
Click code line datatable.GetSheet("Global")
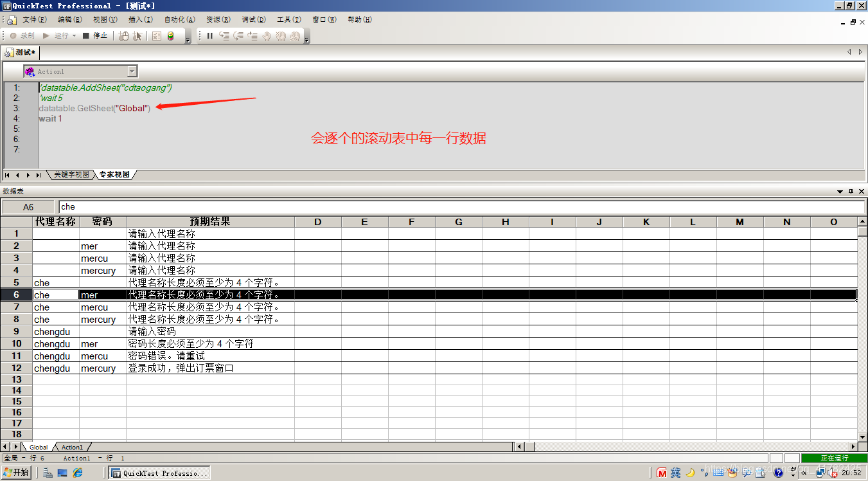[x=94, y=108]
